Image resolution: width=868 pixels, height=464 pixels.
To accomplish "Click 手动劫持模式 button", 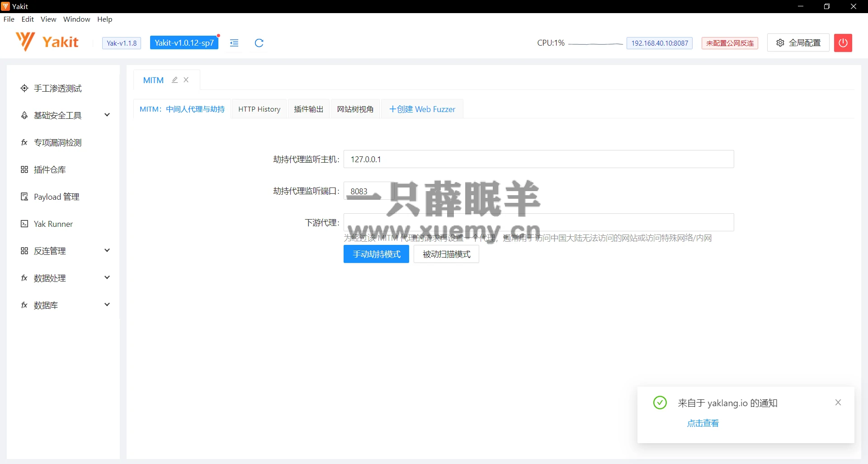I will [x=376, y=254].
